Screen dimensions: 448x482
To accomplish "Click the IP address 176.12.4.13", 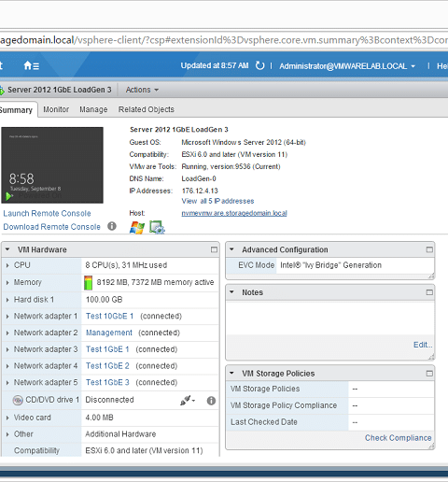I will click(200, 191).
